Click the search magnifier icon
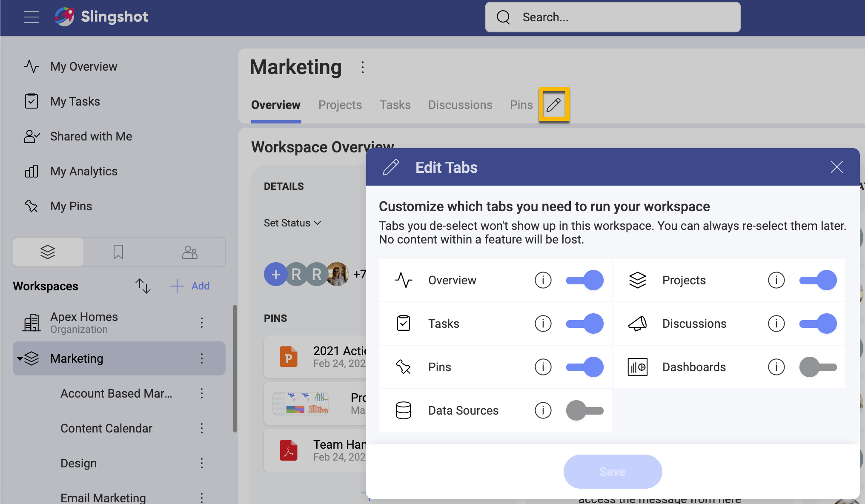Viewport: 865px width, 504px height. tap(503, 17)
